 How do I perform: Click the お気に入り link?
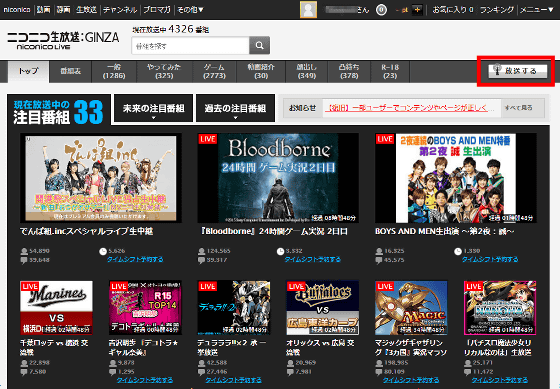click(453, 10)
